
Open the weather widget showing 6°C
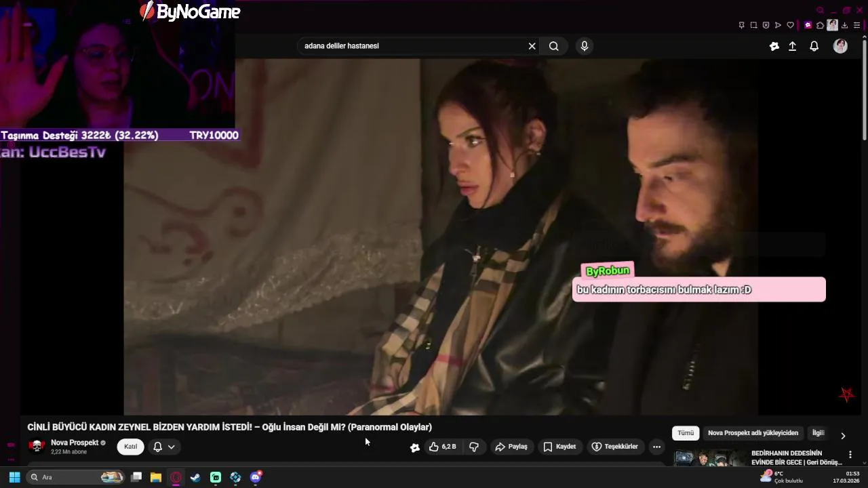[782, 477]
